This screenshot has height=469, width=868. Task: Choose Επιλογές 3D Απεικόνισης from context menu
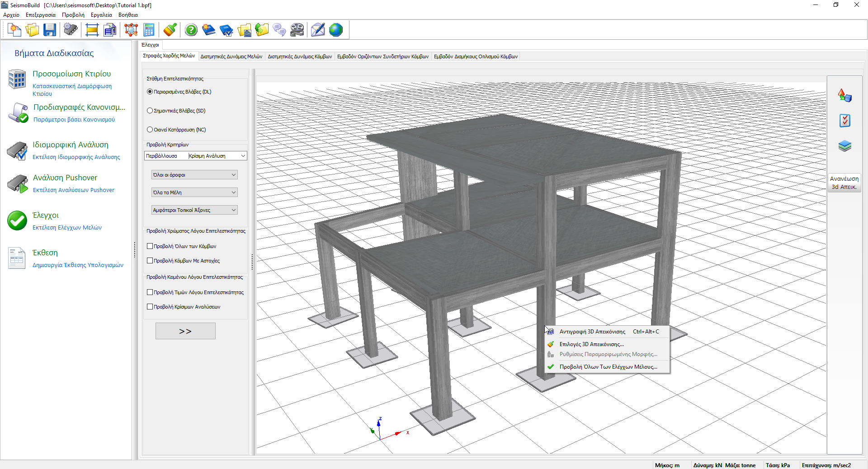click(x=591, y=344)
